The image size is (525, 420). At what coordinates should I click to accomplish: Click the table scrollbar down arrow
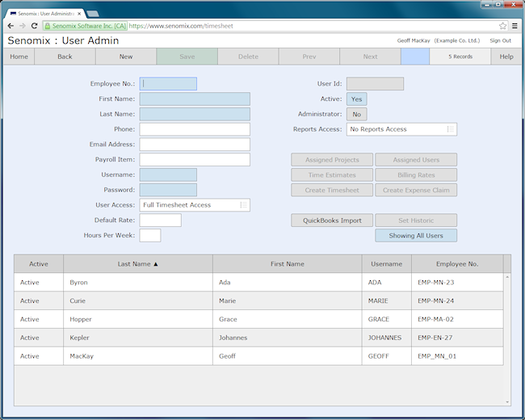(x=507, y=402)
